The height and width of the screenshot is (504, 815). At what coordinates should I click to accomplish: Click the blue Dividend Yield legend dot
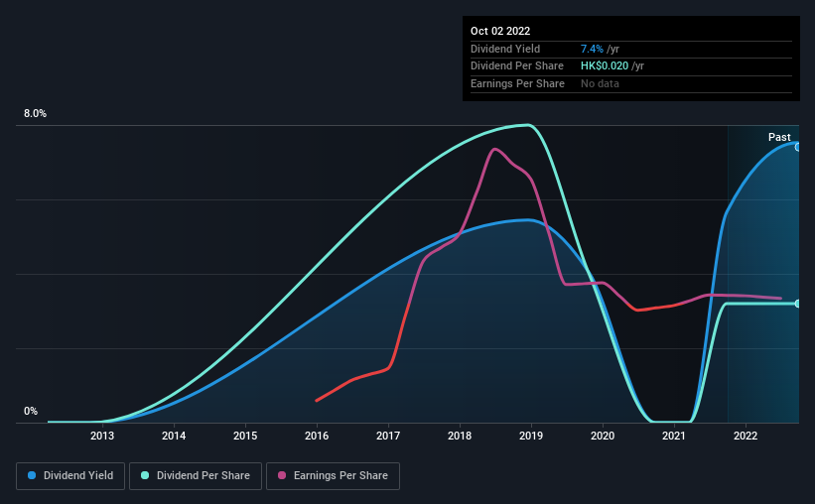pos(32,475)
